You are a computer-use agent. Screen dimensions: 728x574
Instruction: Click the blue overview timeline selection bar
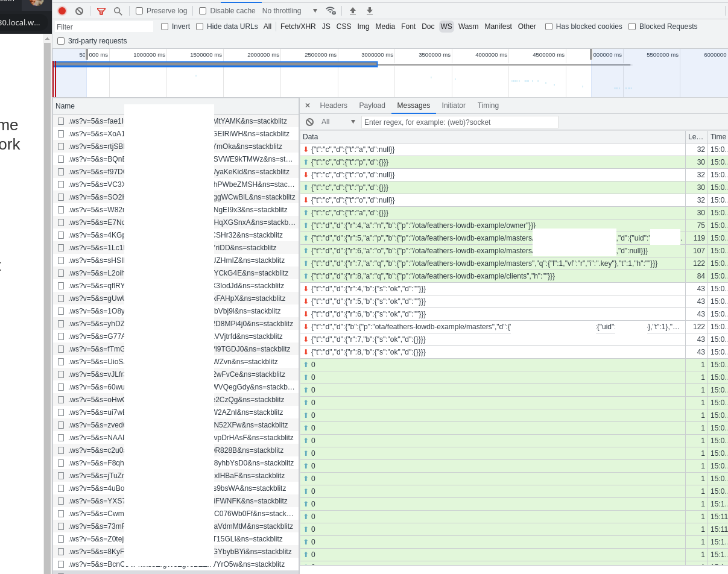(217, 64)
